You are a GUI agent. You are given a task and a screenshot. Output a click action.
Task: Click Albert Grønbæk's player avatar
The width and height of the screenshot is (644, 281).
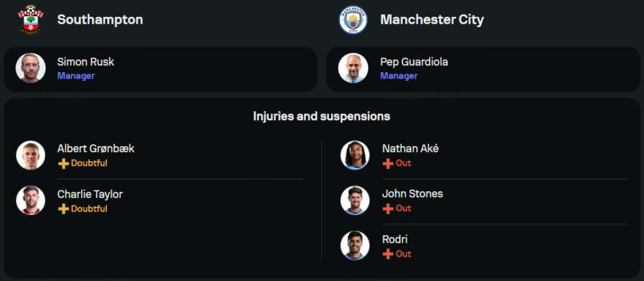click(30, 155)
